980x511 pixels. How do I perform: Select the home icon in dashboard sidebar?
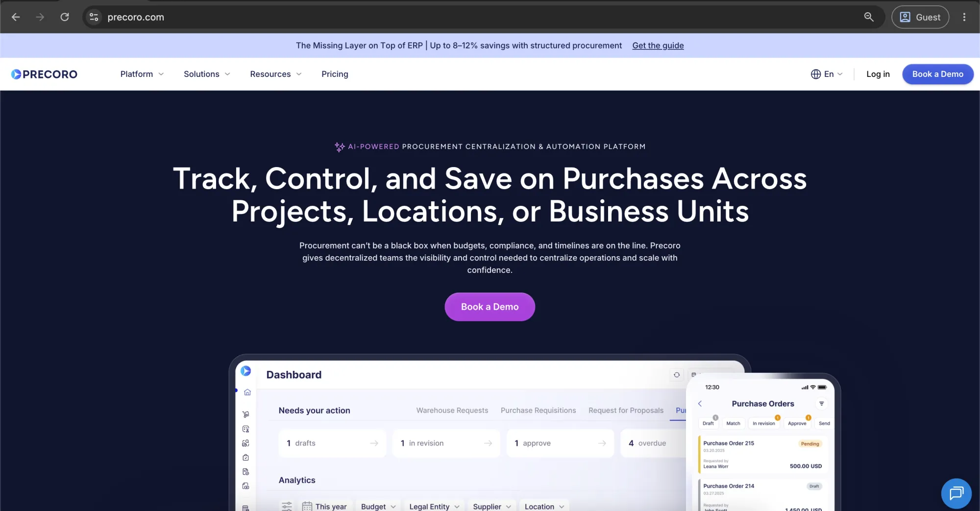pyautogui.click(x=247, y=392)
